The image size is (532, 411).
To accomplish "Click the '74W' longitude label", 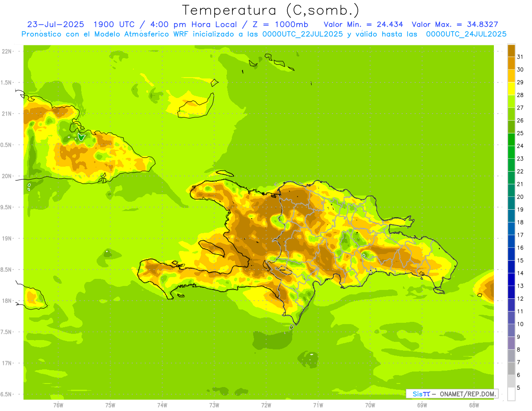I will [x=162, y=405].
